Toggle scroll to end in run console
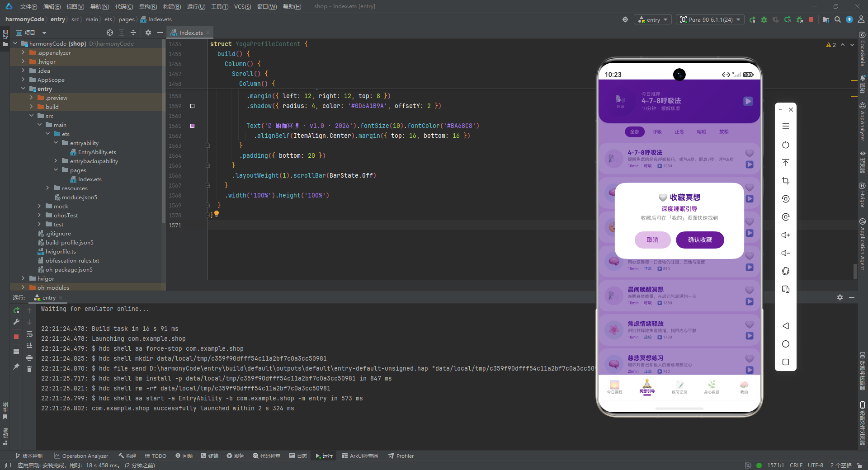This screenshot has width=868, height=470. point(29,346)
